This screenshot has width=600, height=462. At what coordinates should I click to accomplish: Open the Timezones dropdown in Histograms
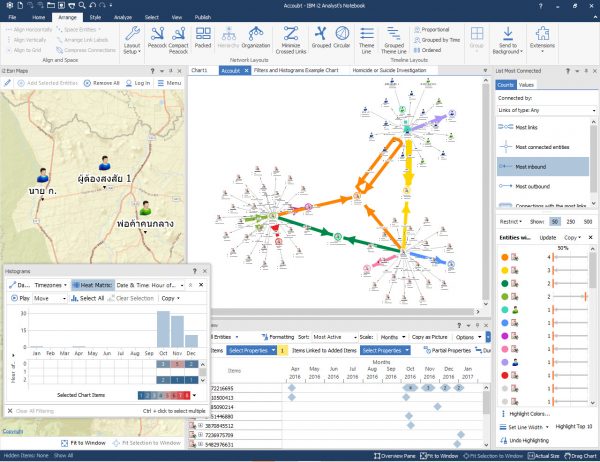[51, 285]
